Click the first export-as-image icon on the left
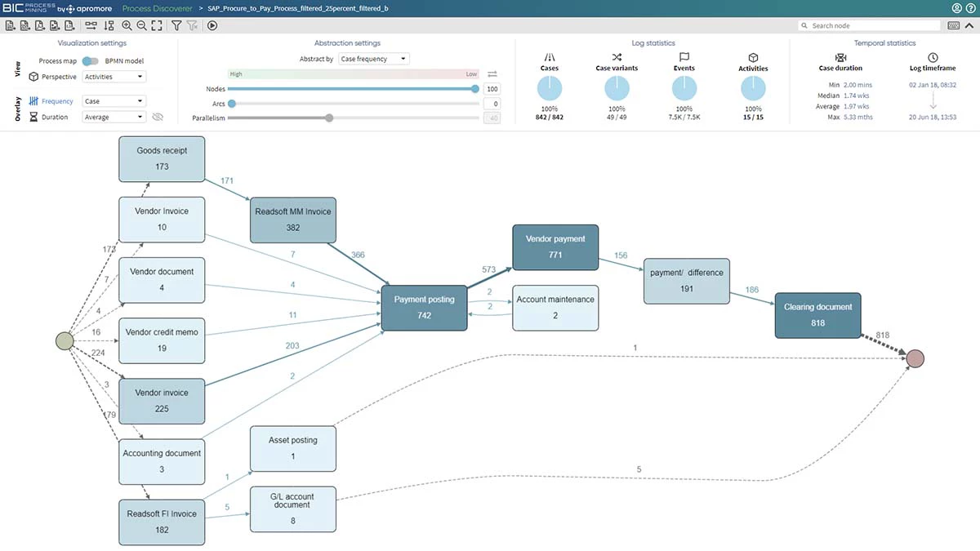The width and height of the screenshot is (980, 551). pos(8,25)
